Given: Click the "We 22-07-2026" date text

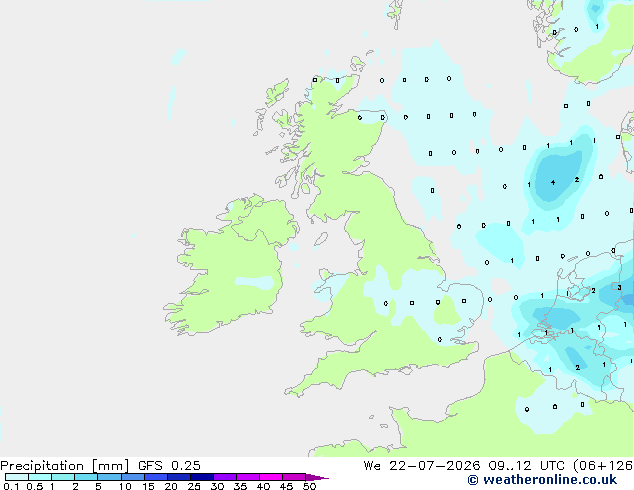Looking at the screenshot, I should [422, 466].
